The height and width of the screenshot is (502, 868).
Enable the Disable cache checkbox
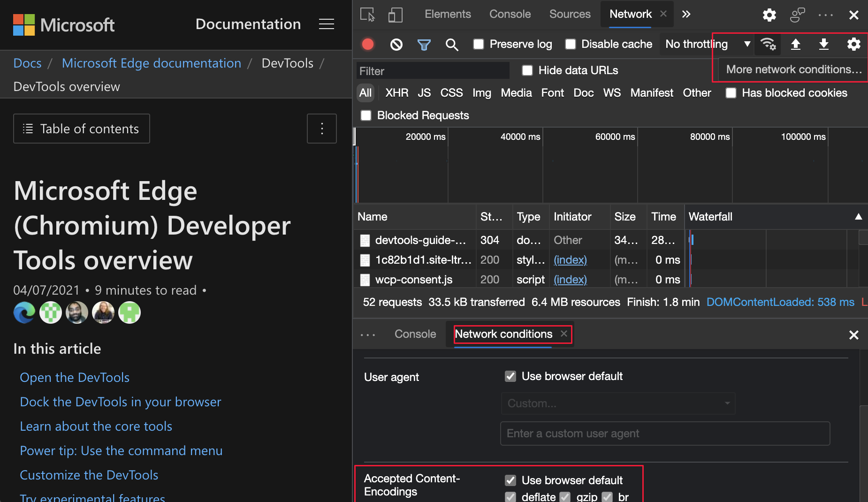[571, 44]
